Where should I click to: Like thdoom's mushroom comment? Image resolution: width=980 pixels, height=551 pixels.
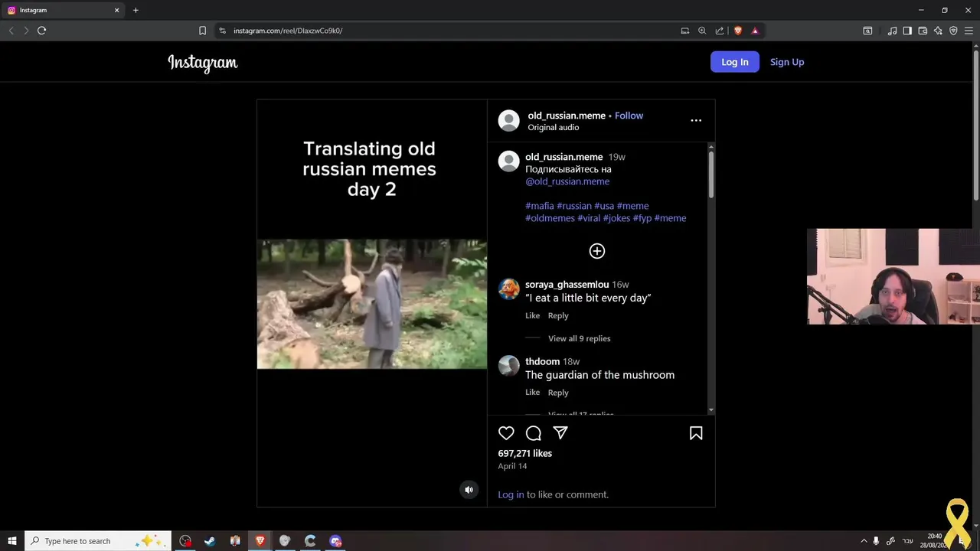[533, 393]
